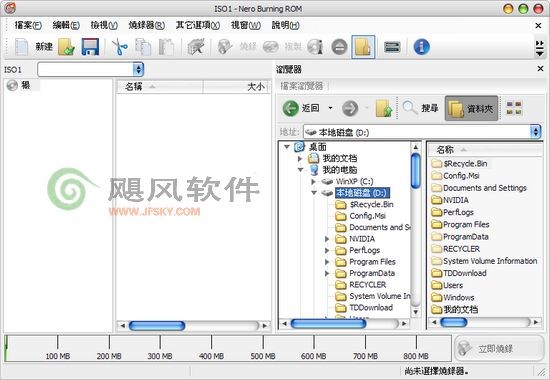
Task: Open the 說明(H) menu
Action: [286, 25]
